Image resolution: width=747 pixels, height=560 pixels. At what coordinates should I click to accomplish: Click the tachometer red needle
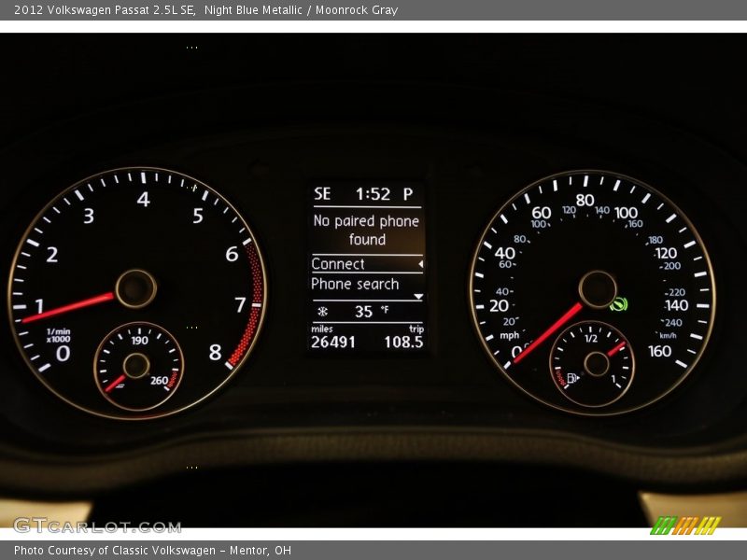[67, 308]
